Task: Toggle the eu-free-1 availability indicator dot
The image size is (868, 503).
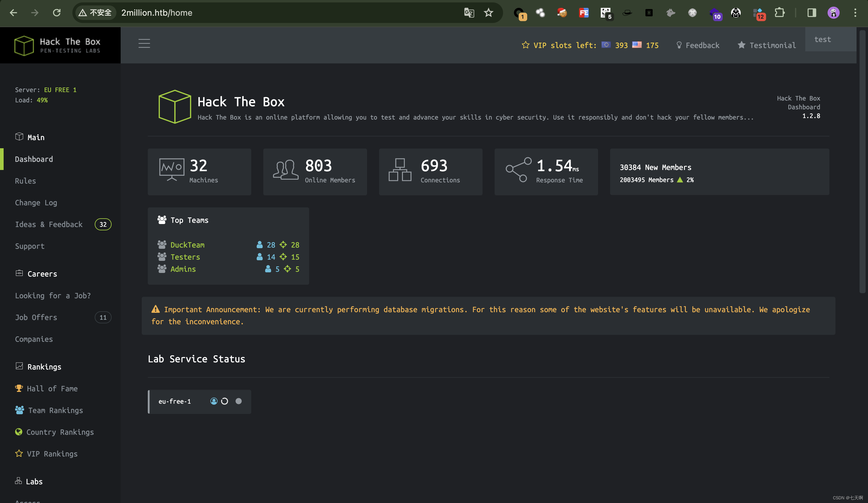Action: coord(239,401)
